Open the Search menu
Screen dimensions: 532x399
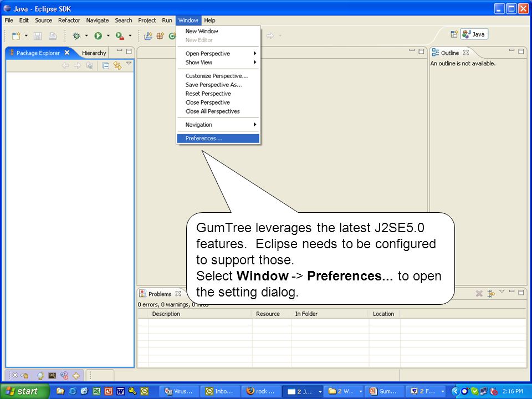pos(124,21)
